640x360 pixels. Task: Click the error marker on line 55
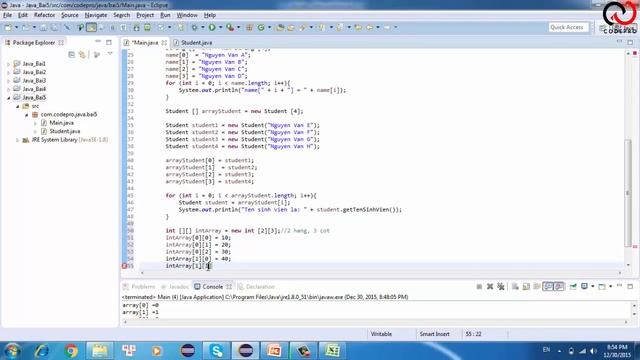coord(124,266)
